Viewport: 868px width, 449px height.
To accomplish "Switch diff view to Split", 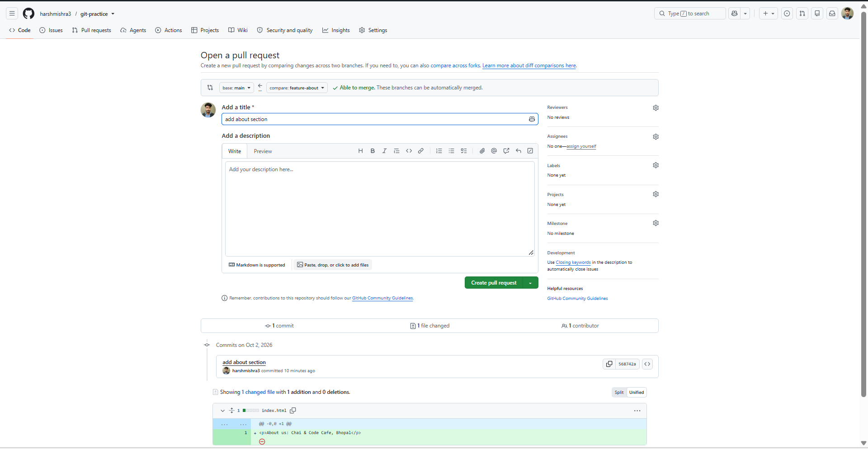I will [619, 393].
